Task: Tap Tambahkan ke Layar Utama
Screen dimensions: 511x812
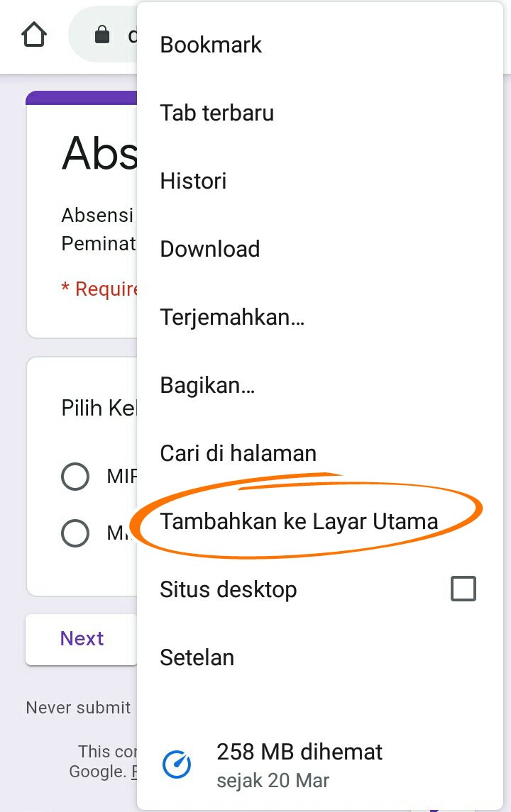Action: coord(299,521)
